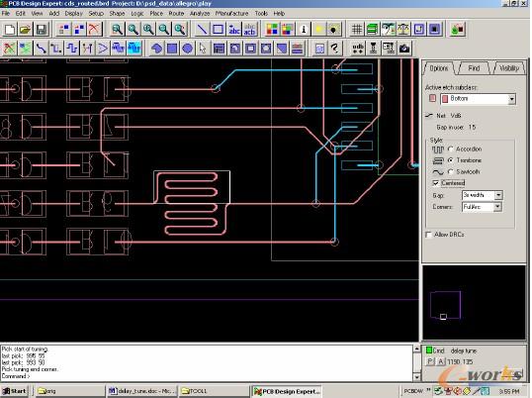Select the Sawtooth style radio button
Screen dimensions: 532x398
click(x=451, y=172)
